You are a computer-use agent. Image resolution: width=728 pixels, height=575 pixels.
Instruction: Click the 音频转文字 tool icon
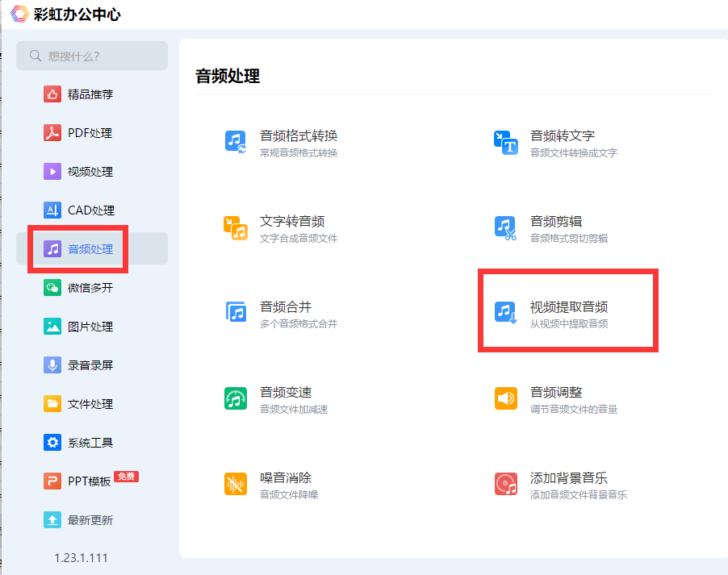(x=506, y=143)
